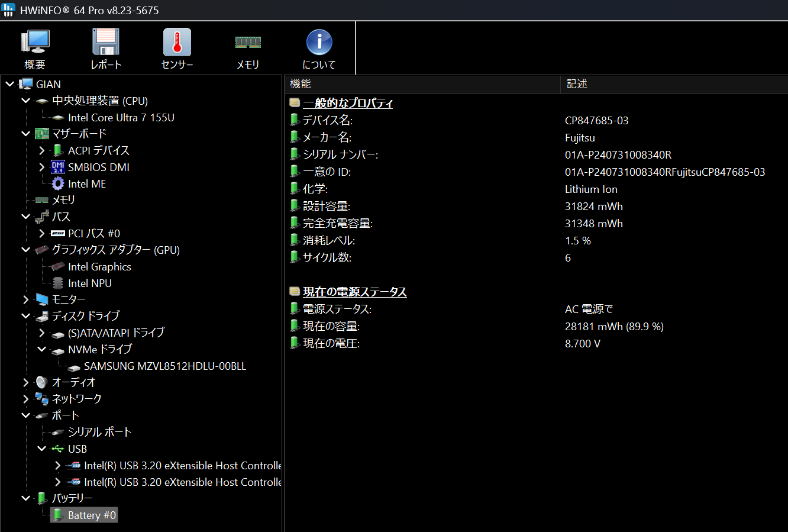Click the 電源ステータス value AC 電源で
Viewport: 788px width, 532px height.
(x=589, y=309)
